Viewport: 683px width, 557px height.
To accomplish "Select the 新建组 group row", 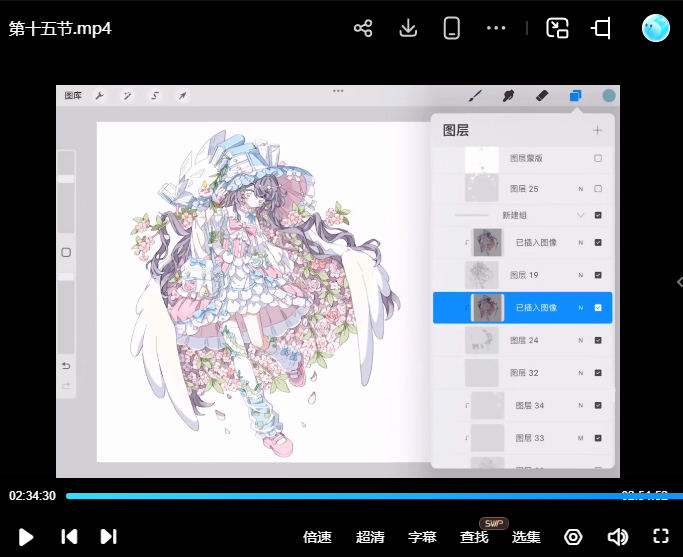I will pyautogui.click(x=522, y=215).
